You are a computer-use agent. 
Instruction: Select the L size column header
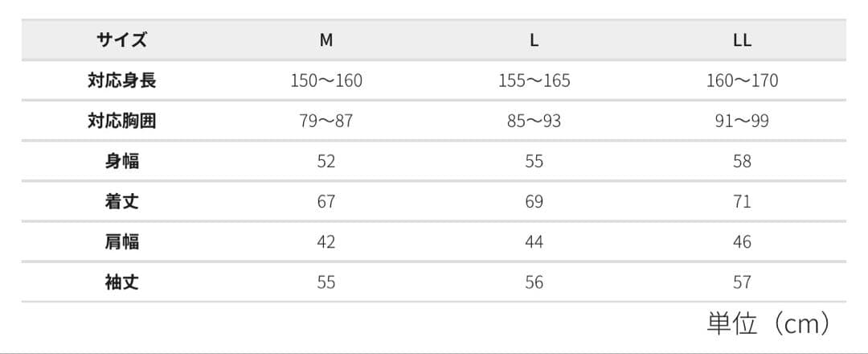pyautogui.click(x=534, y=40)
